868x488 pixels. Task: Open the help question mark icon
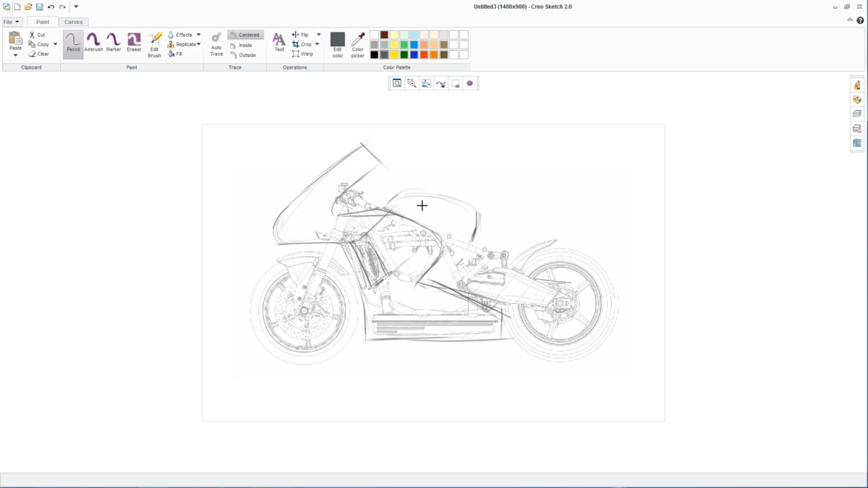861,20
